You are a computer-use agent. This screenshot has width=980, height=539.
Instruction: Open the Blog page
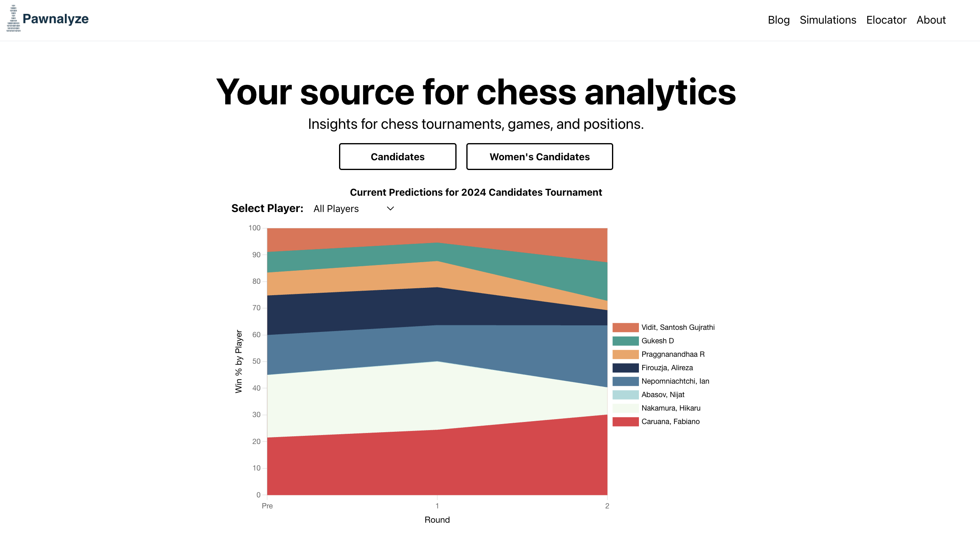pyautogui.click(x=778, y=20)
